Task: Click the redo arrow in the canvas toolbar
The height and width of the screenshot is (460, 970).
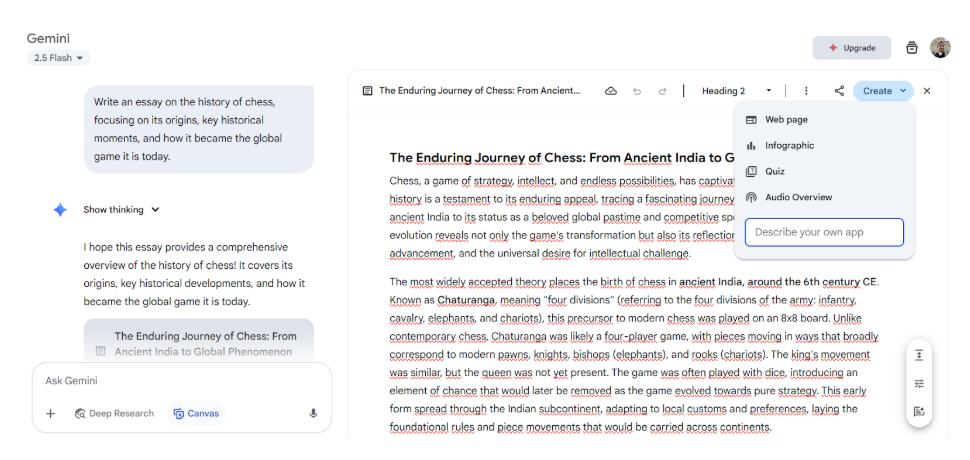Action: 662,91
